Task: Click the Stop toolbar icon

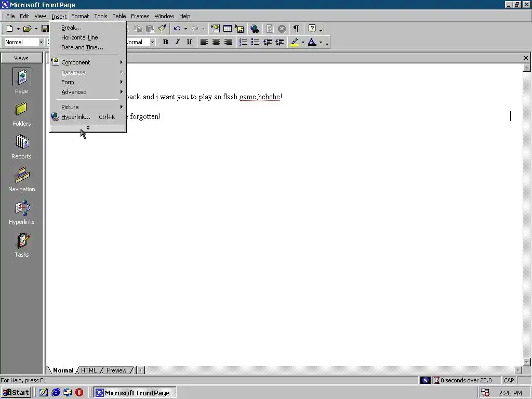Action: click(x=282, y=29)
